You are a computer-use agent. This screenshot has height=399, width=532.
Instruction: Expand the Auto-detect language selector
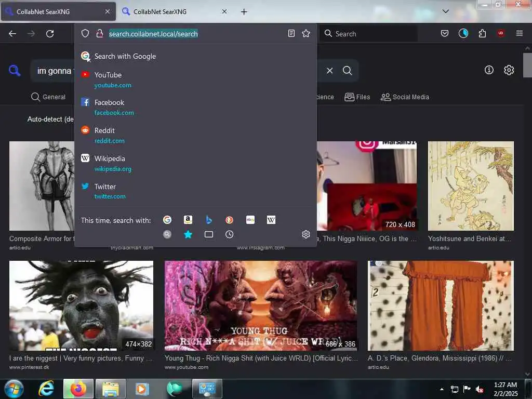point(50,119)
